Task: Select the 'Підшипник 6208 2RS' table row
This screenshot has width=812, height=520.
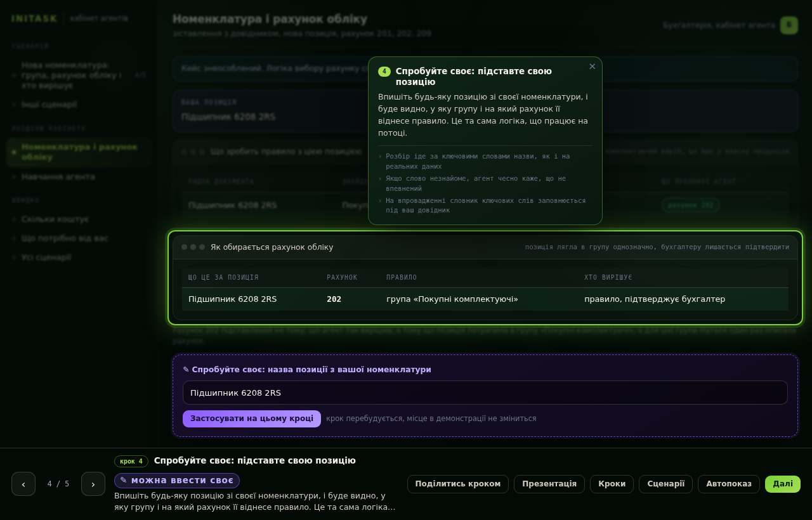Action: tap(485, 299)
